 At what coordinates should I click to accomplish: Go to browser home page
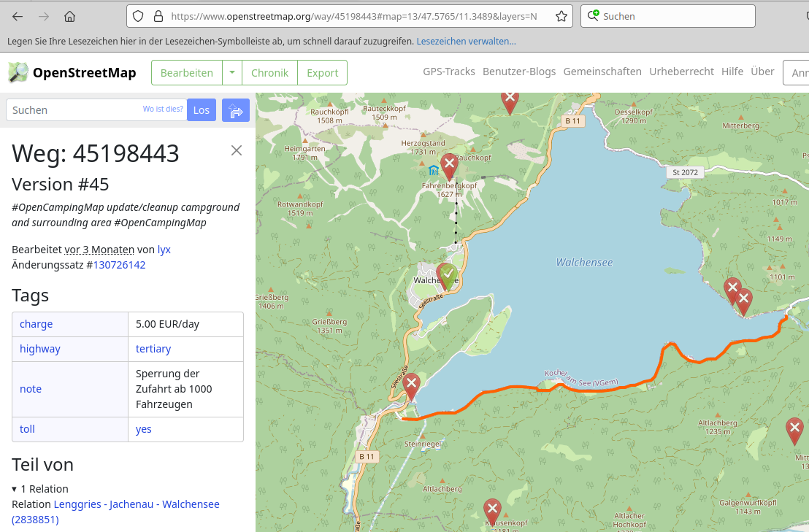tap(69, 16)
